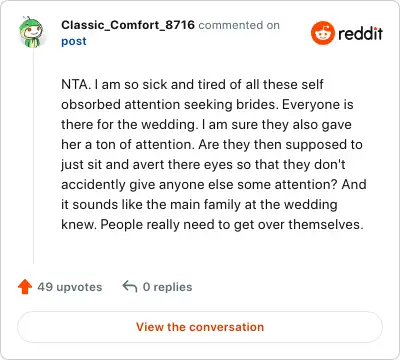Click the line "obsorbed attention seeking brides"

(x=207, y=105)
